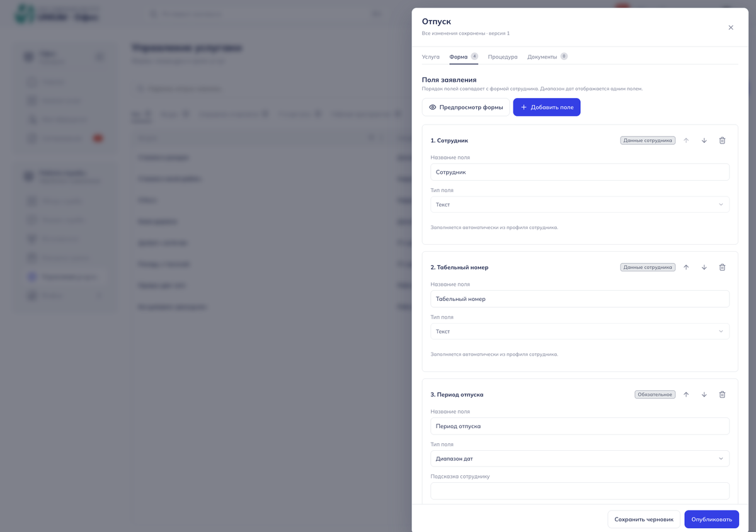Close the Отпуск panel

[x=731, y=27]
